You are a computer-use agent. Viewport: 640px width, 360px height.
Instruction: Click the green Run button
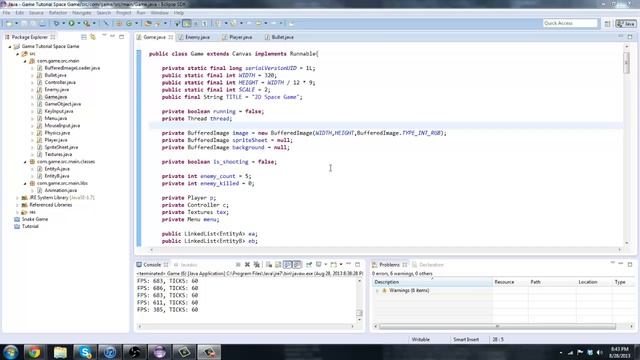tap(71, 24)
